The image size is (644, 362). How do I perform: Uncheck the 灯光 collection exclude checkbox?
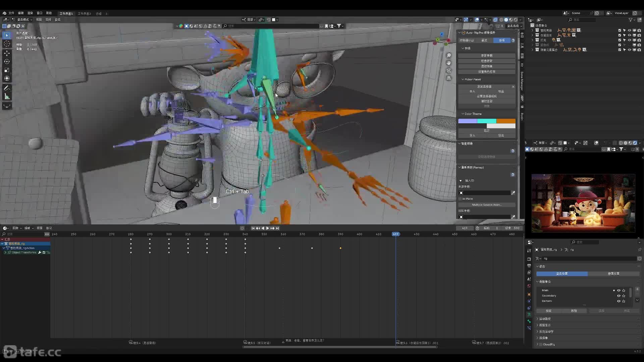(620, 40)
